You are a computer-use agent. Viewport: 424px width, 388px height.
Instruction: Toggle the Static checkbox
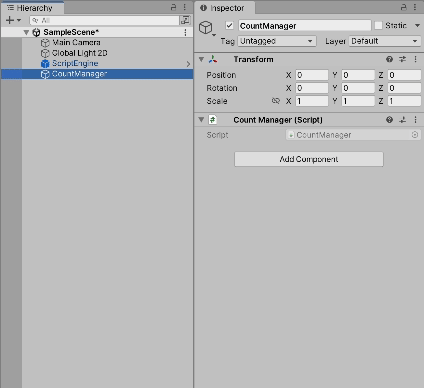(x=378, y=26)
